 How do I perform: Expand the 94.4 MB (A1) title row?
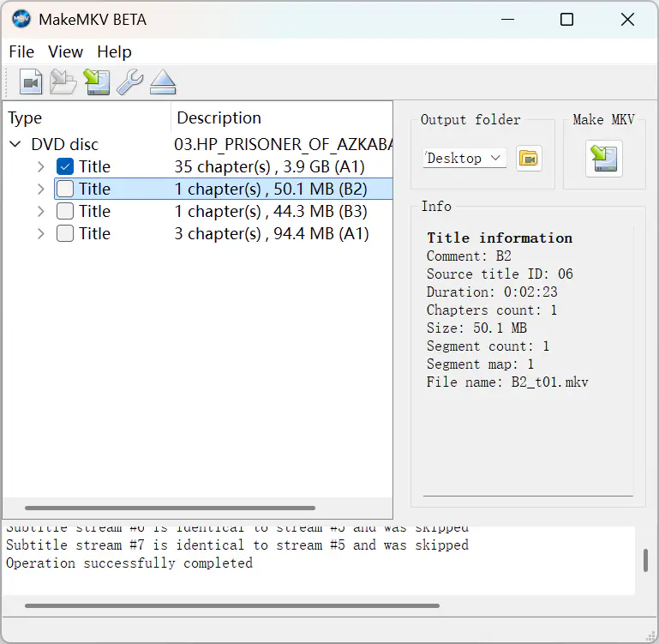click(41, 233)
